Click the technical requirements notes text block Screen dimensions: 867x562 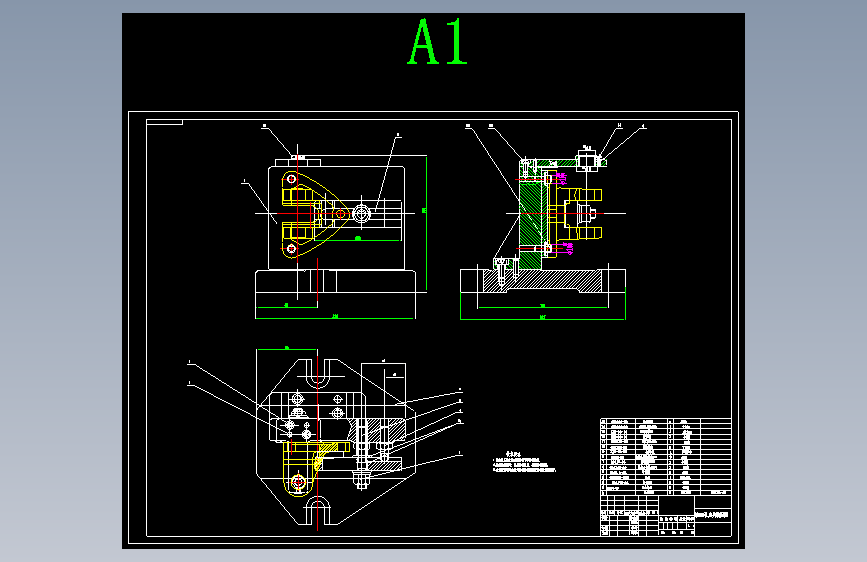(524, 462)
